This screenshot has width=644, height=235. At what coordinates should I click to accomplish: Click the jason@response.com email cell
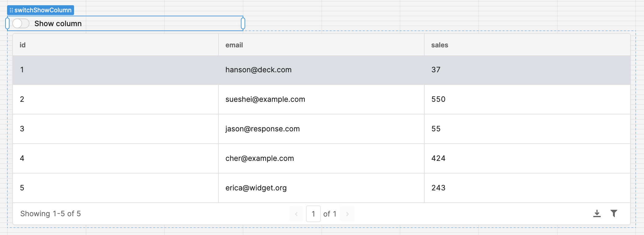pyautogui.click(x=262, y=129)
